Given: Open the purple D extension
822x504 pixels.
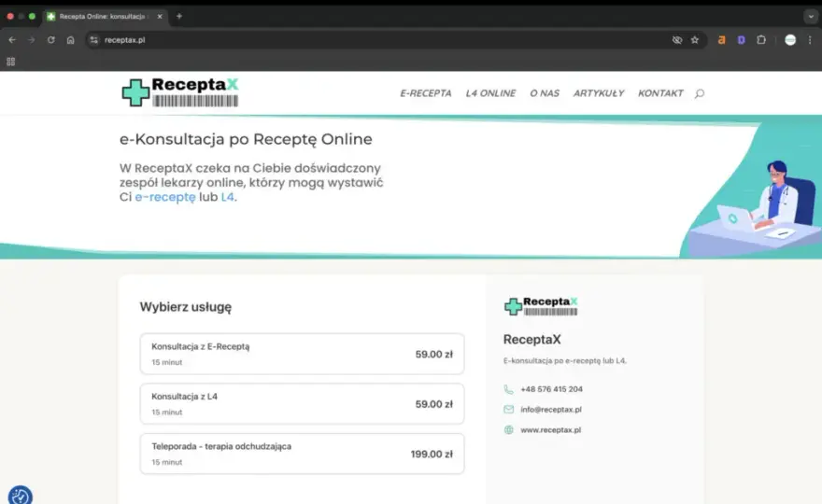Looking at the screenshot, I should coord(741,40).
